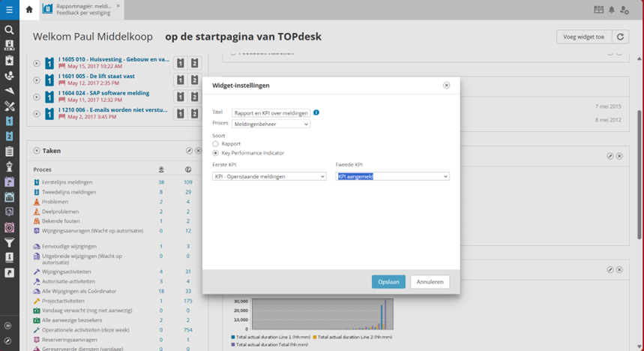This screenshot has width=644, height=351.
Task: Click the Titel input field
Action: click(x=271, y=113)
